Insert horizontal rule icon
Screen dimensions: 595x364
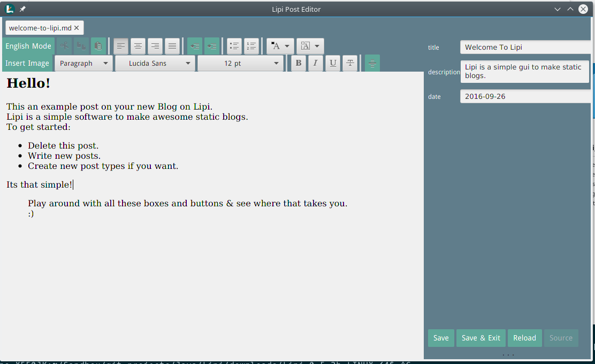coord(372,63)
